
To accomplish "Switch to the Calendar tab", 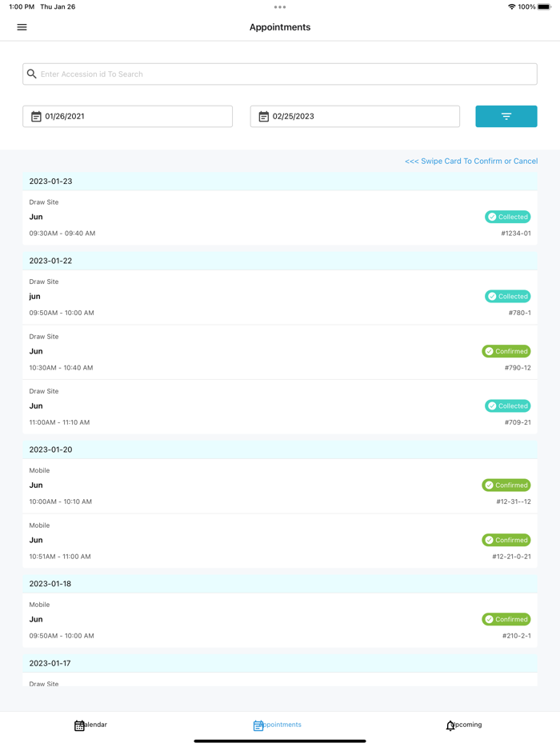I will click(x=90, y=725).
